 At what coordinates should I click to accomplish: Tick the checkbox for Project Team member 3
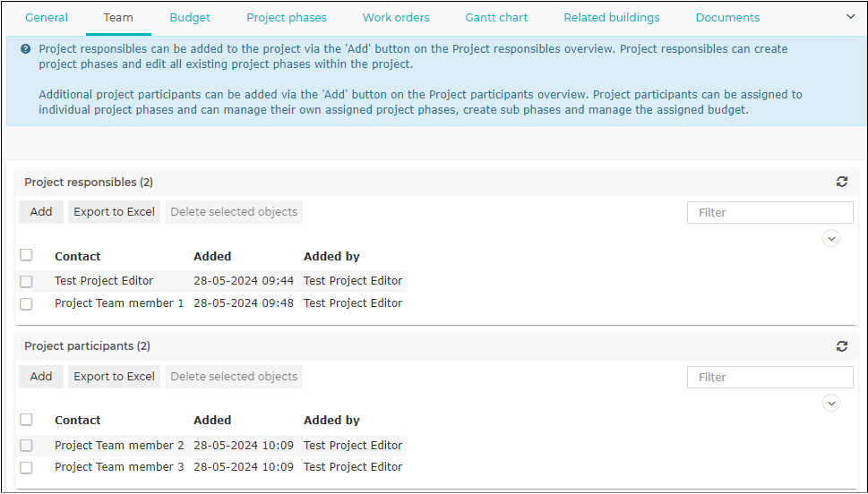point(26,467)
